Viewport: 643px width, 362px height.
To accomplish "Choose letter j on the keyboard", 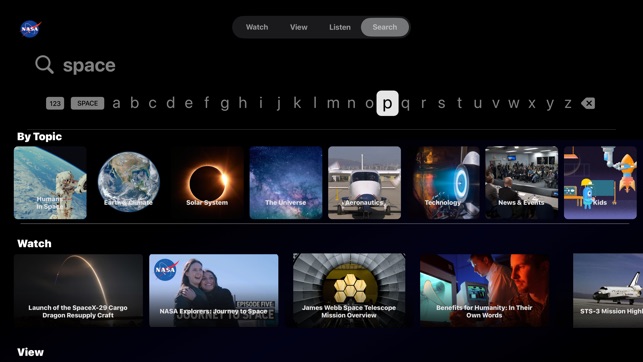I will [x=279, y=104].
